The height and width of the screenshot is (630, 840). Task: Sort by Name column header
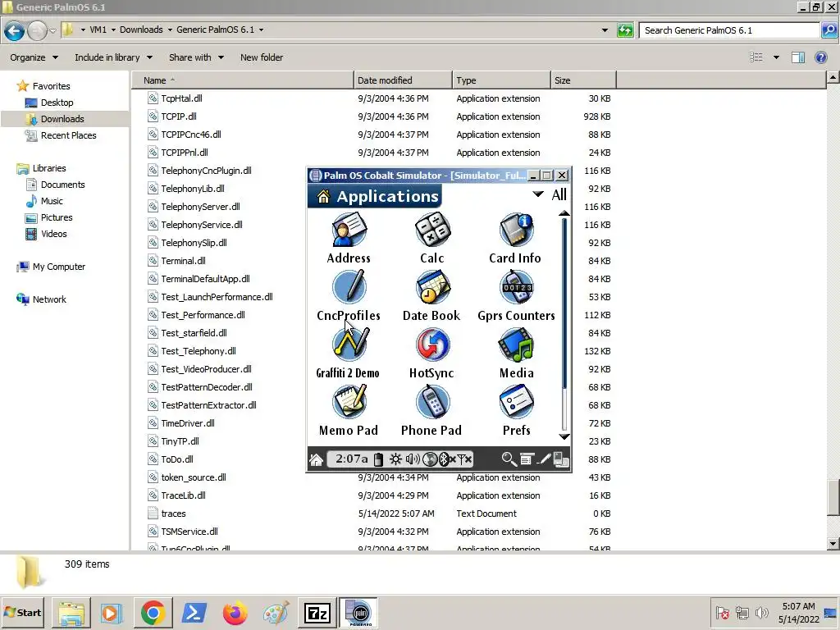pyautogui.click(x=243, y=80)
